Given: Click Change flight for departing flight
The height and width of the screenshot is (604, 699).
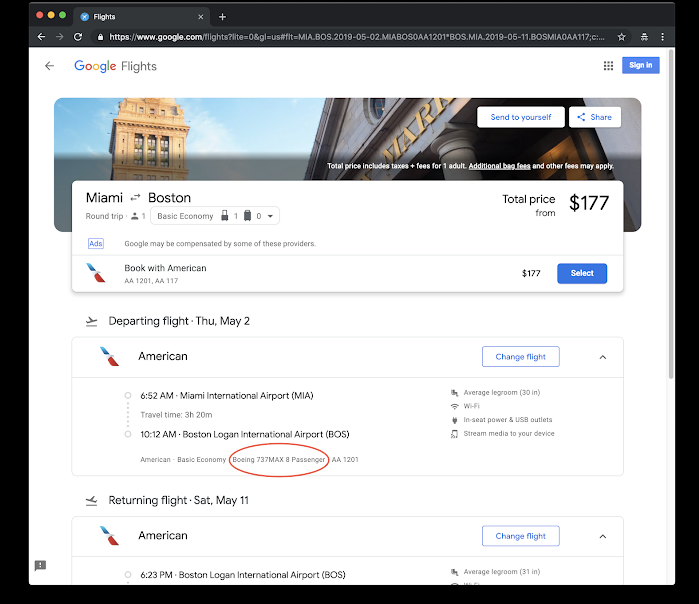Looking at the screenshot, I should [x=520, y=357].
